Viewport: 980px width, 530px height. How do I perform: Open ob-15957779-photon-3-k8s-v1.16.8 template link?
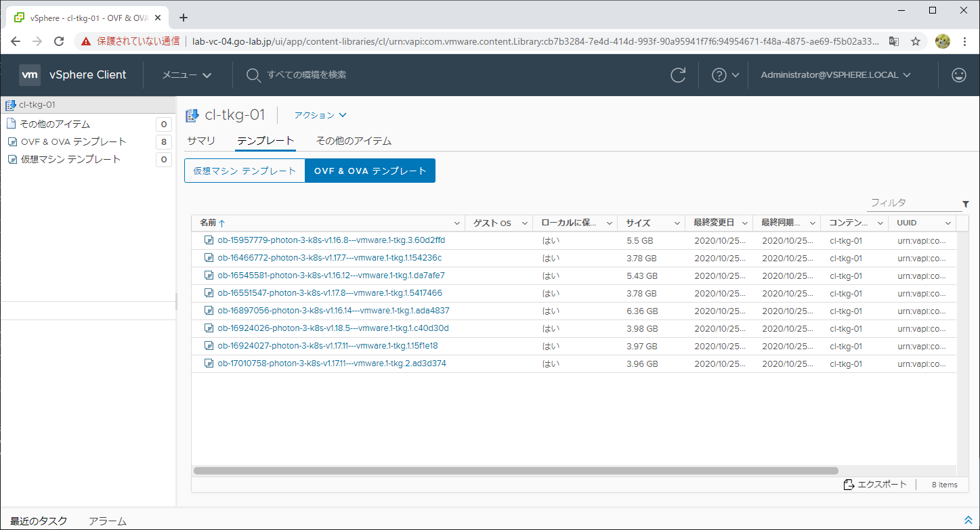331,240
